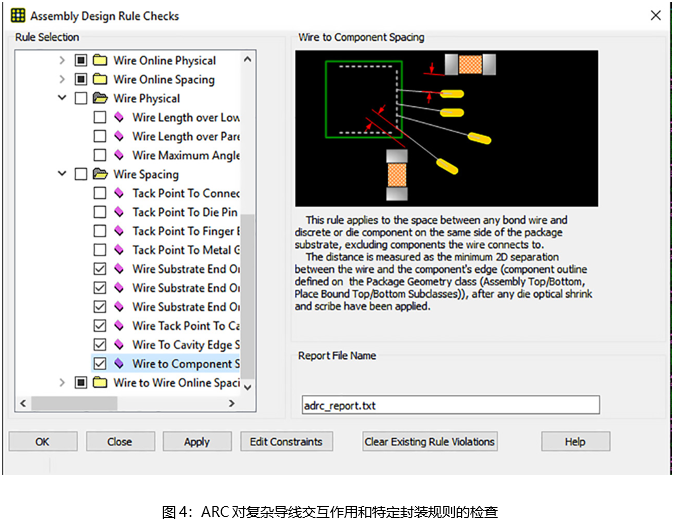This screenshot has height=526, width=675.
Task: Select the Tack Point To Connec rule
Action: pyautogui.click(x=186, y=193)
